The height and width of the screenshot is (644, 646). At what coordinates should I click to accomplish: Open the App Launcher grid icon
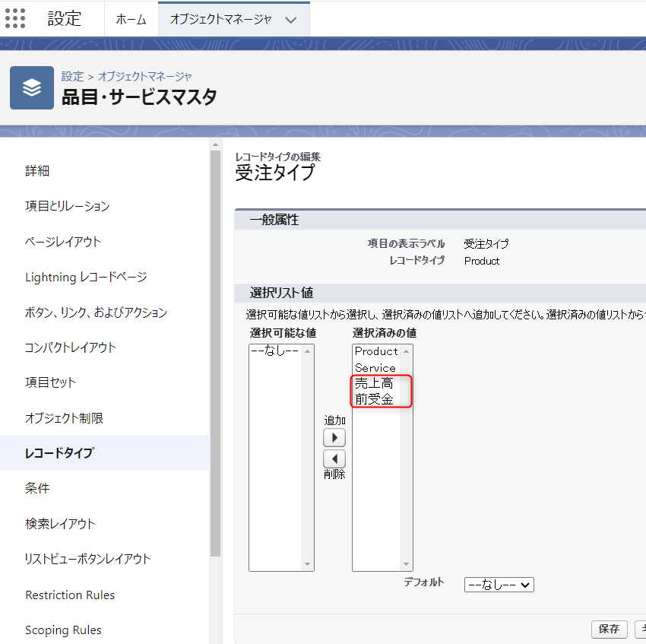(x=15, y=18)
